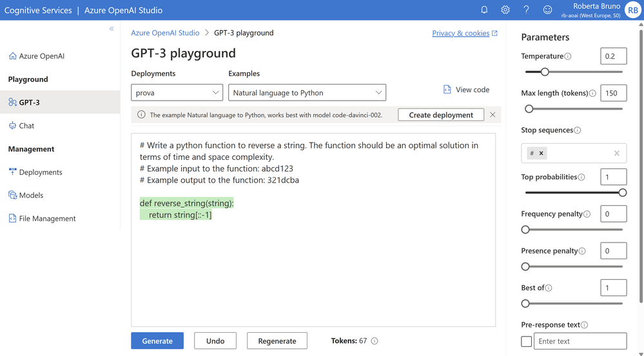Clear all stop sequences
The height and width of the screenshot is (356, 644).
pyautogui.click(x=616, y=153)
